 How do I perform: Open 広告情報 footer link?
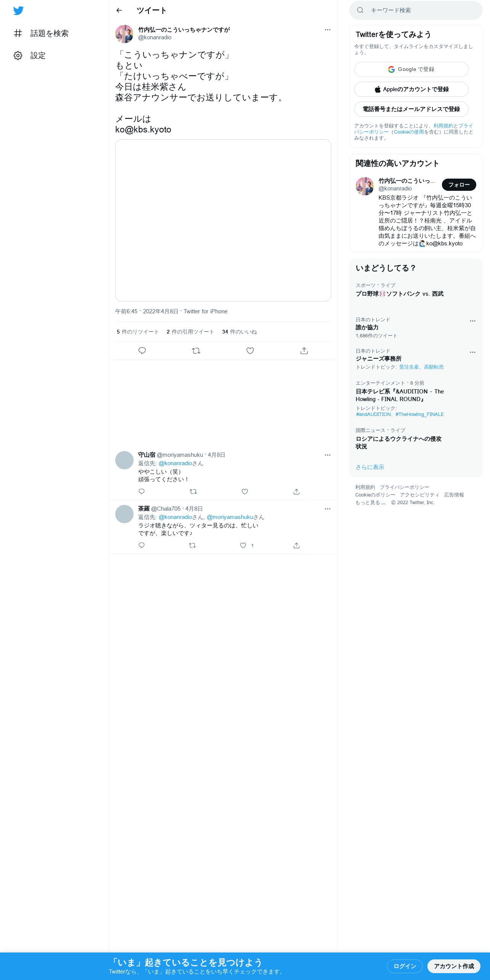point(454,495)
